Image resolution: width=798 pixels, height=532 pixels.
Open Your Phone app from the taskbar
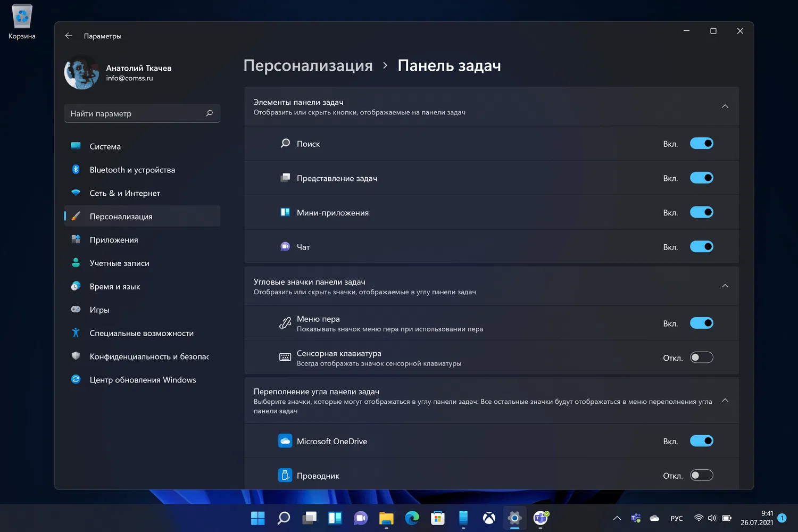pyautogui.click(x=463, y=518)
